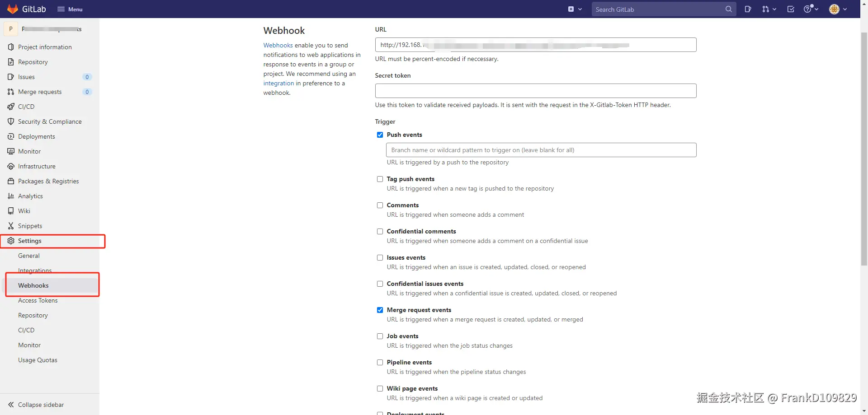Follow the Webhooks link in the description
This screenshot has width=868, height=415.
click(278, 45)
